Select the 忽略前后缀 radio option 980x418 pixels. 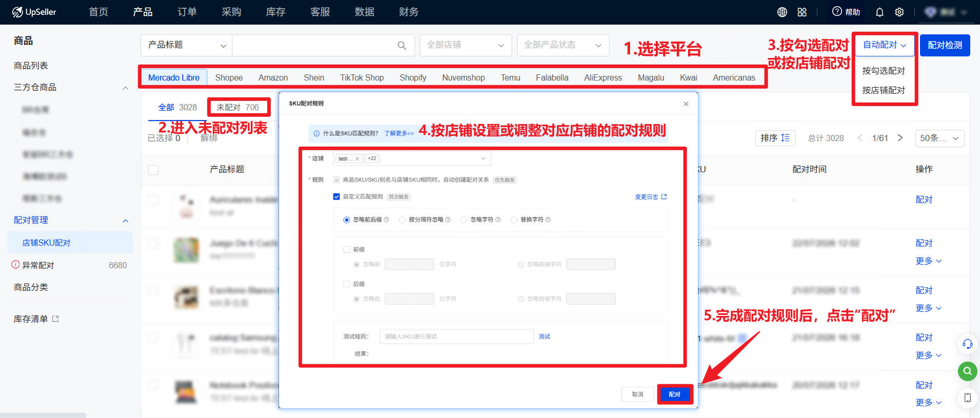point(346,220)
